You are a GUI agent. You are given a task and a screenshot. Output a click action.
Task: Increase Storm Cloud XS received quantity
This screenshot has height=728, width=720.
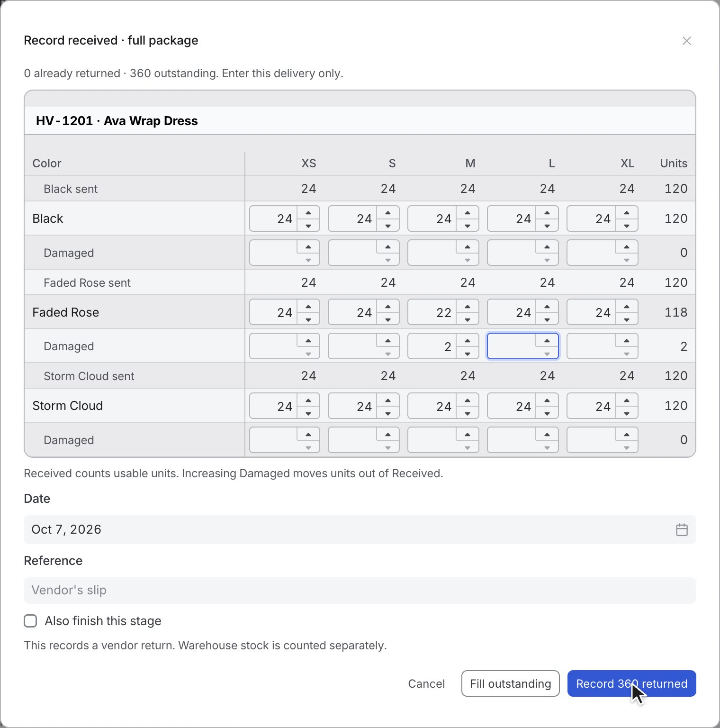pyautogui.click(x=308, y=400)
